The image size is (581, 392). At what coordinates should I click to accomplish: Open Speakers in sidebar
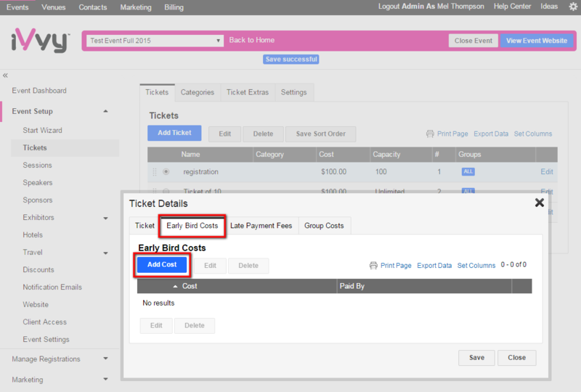tap(38, 183)
